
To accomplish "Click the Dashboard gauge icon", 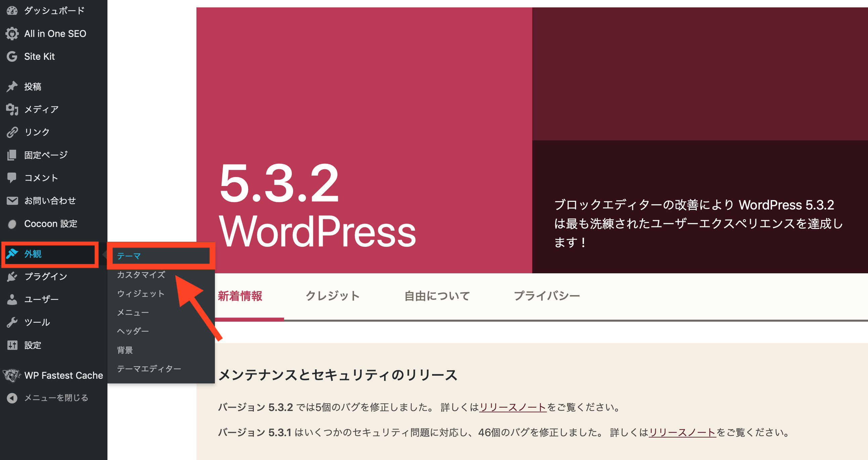I will coord(12,10).
